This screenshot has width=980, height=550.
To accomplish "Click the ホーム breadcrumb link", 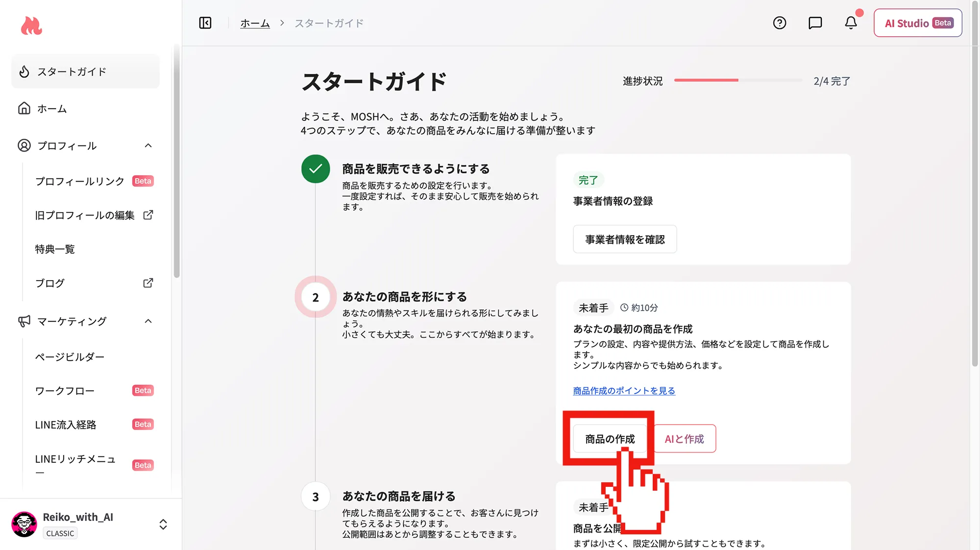I will pyautogui.click(x=255, y=23).
